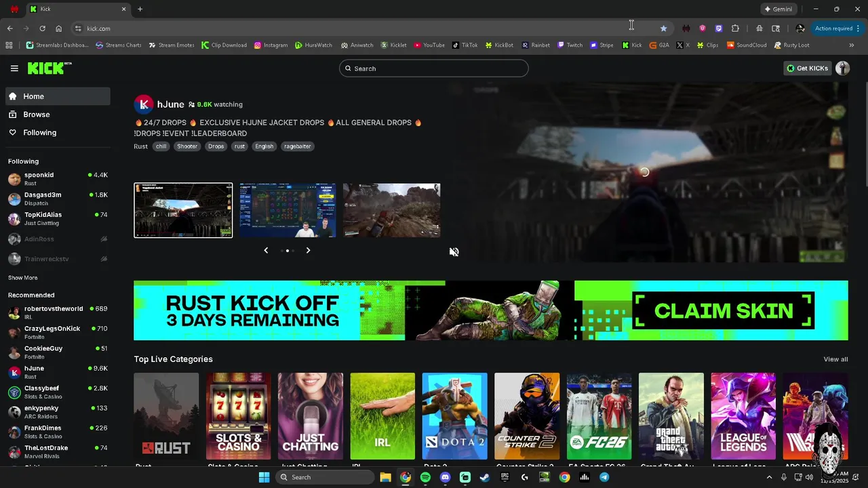The height and width of the screenshot is (488, 868).
Task: Expand the bookmarks overflow chevron
Action: (x=851, y=45)
